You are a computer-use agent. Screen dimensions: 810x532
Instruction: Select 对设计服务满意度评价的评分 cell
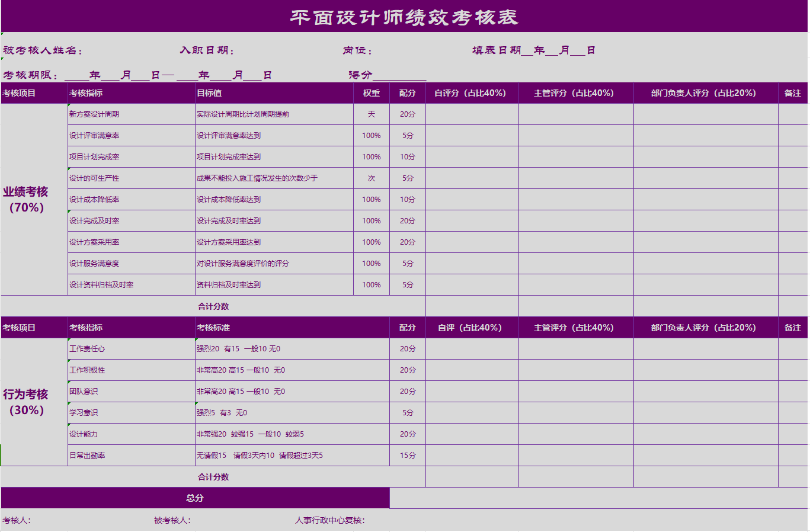tap(274, 264)
